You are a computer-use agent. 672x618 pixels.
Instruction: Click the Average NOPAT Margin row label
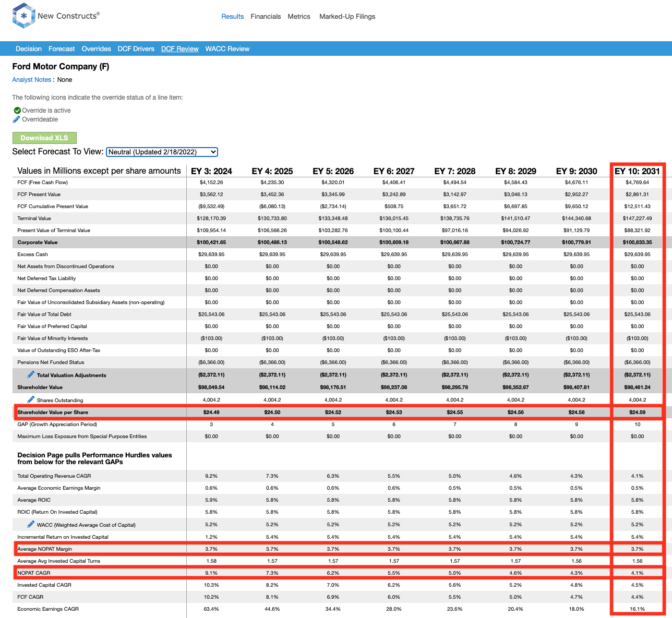(45, 549)
